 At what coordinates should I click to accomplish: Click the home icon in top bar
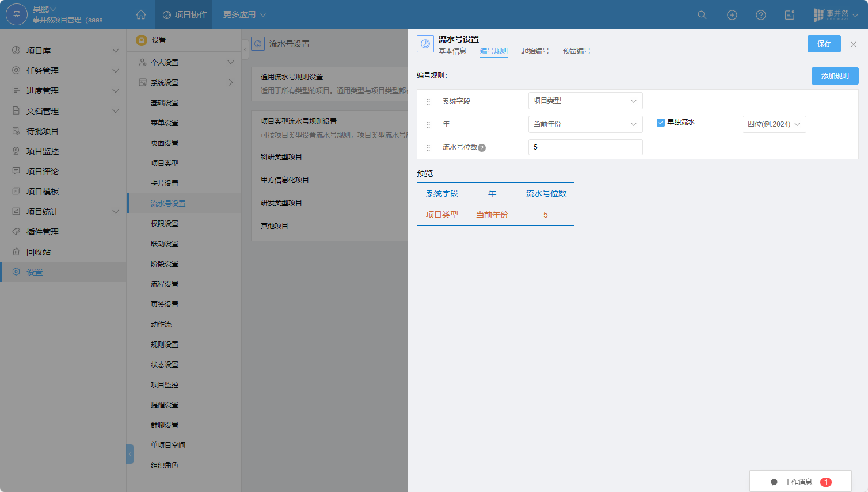pos(141,14)
